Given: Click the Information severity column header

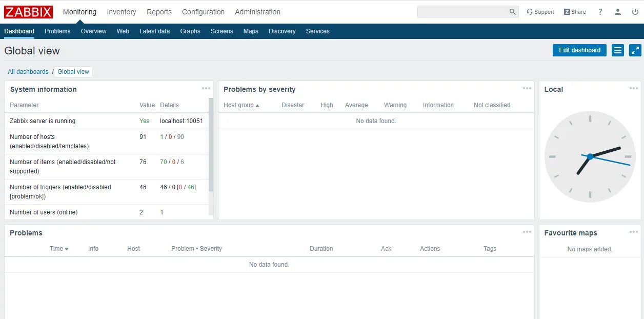Looking at the screenshot, I should (x=438, y=105).
